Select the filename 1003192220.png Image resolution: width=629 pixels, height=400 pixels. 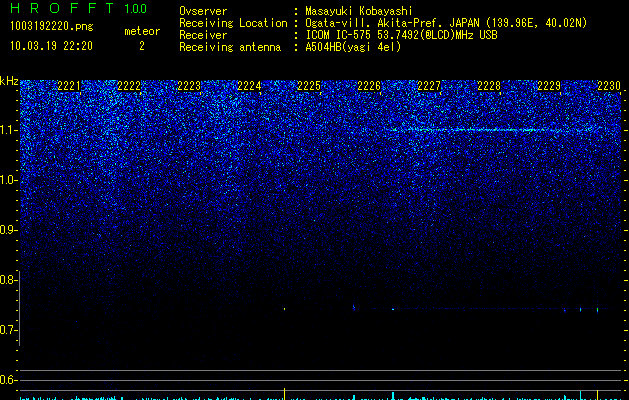[x=52, y=26]
